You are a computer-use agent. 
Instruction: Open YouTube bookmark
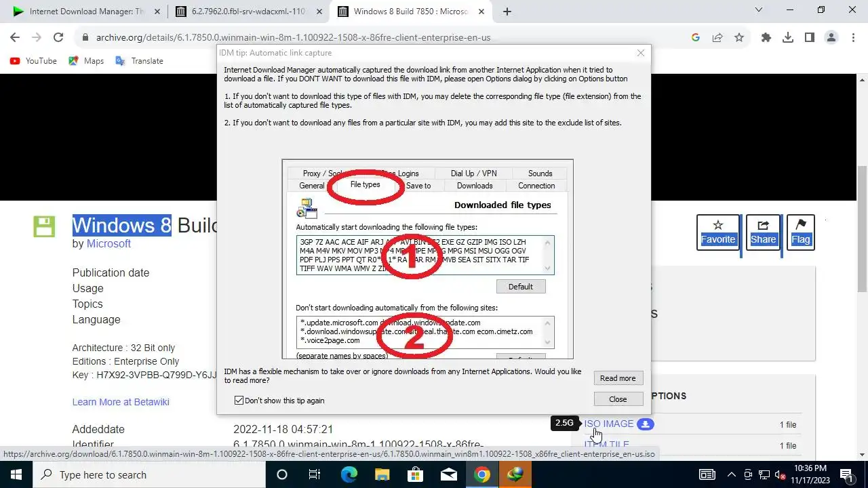coord(33,61)
